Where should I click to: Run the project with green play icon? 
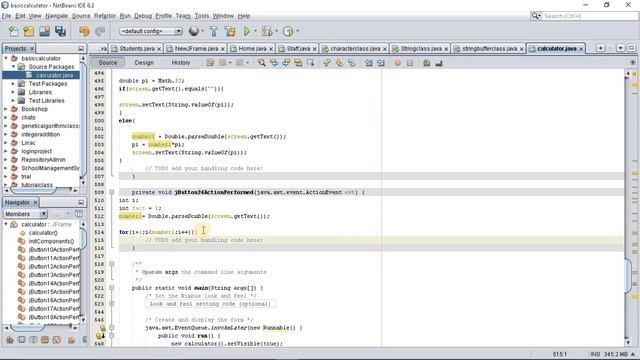(247, 31)
